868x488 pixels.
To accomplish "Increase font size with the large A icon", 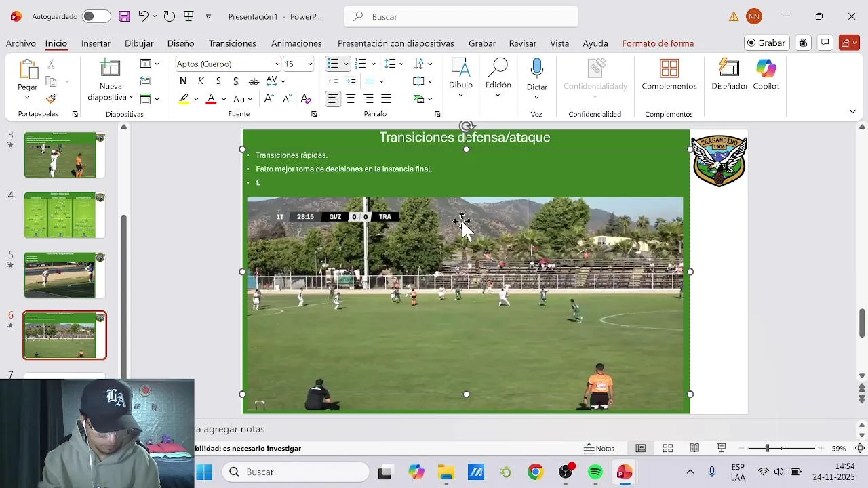I will coord(269,99).
